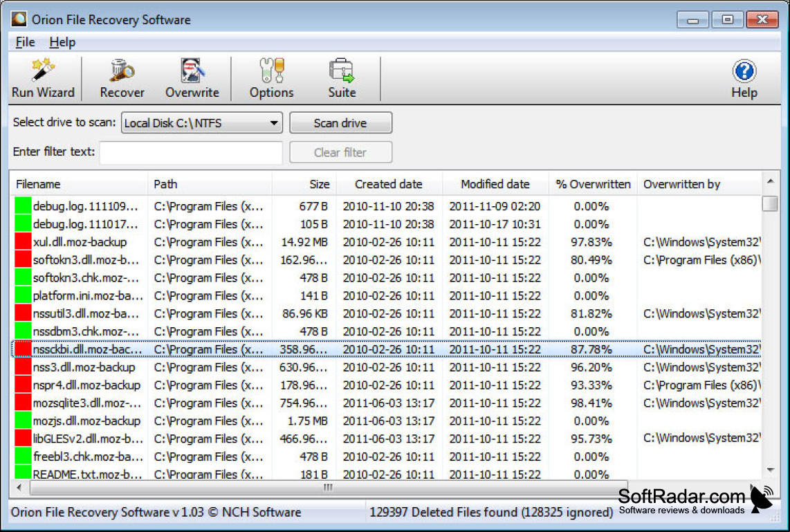Click the 86.96 KB size cell
This screenshot has width=790, height=532.
(305, 313)
